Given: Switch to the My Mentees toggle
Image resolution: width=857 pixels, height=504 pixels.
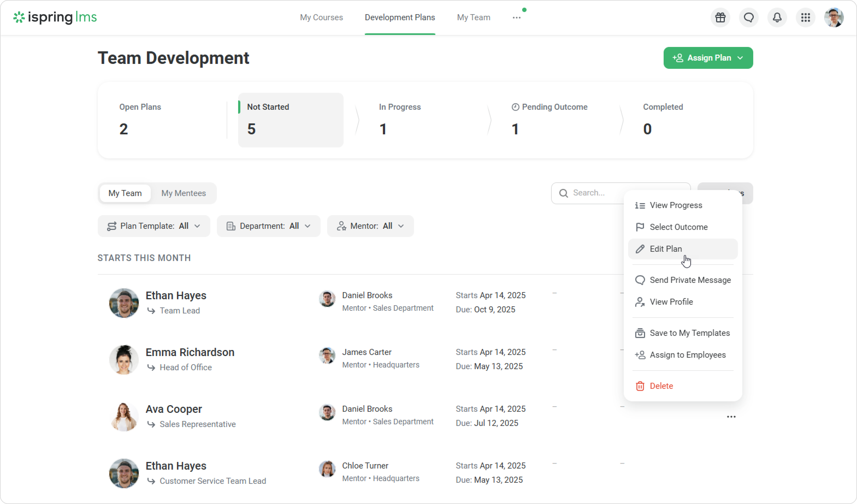Looking at the screenshot, I should point(183,193).
